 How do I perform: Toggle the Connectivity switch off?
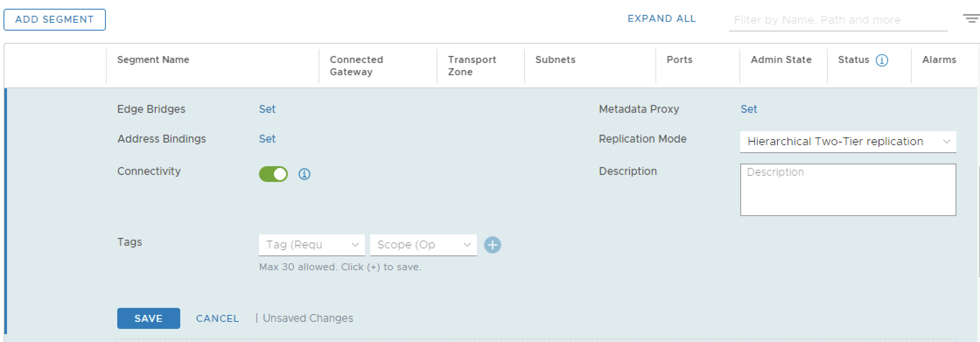pyautogui.click(x=273, y=174)
